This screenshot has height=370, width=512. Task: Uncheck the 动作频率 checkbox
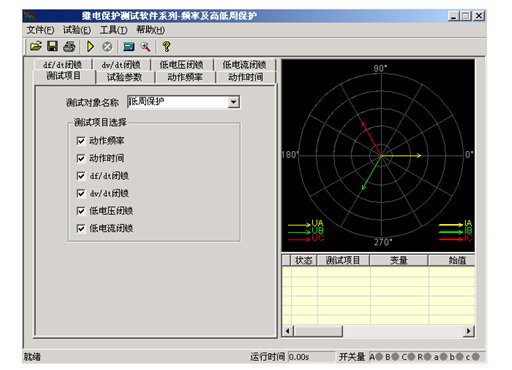(x=81, y=141)
